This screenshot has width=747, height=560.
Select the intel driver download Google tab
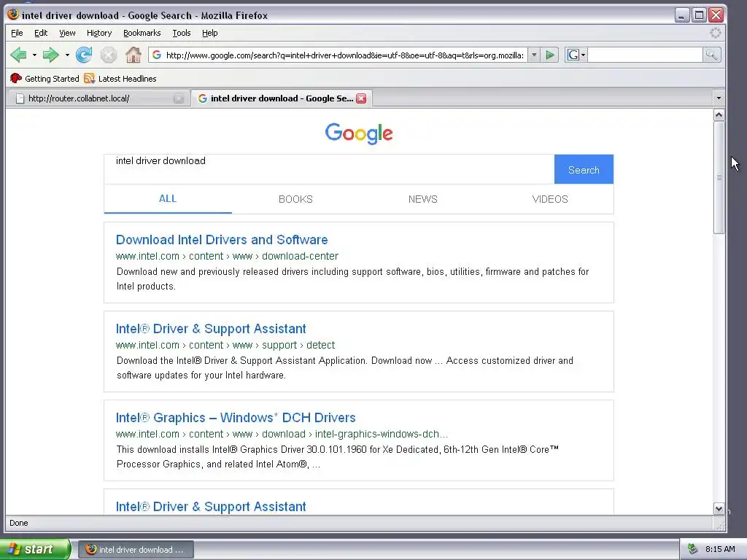click(x=282, y=98)
